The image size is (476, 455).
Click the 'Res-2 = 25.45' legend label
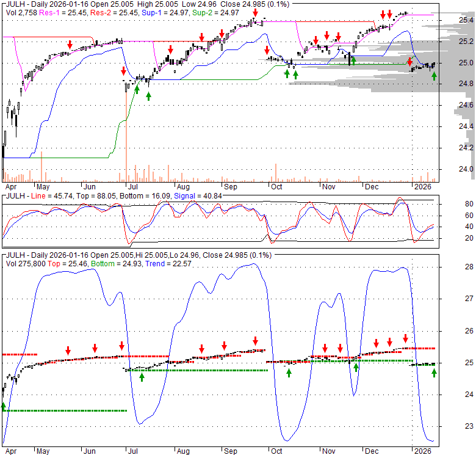(114, 13)
